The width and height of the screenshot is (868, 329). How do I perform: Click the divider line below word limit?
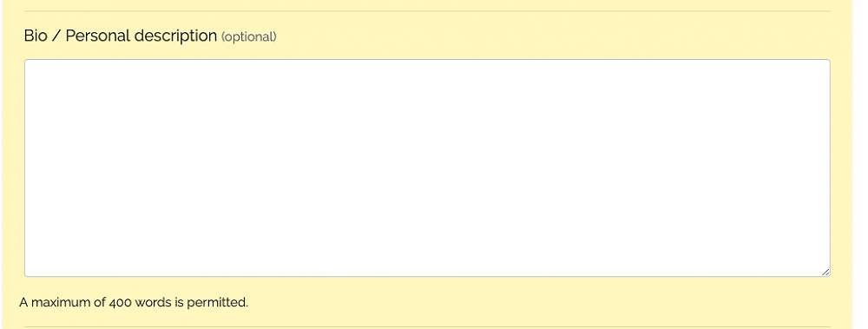[x=427, y=326]
